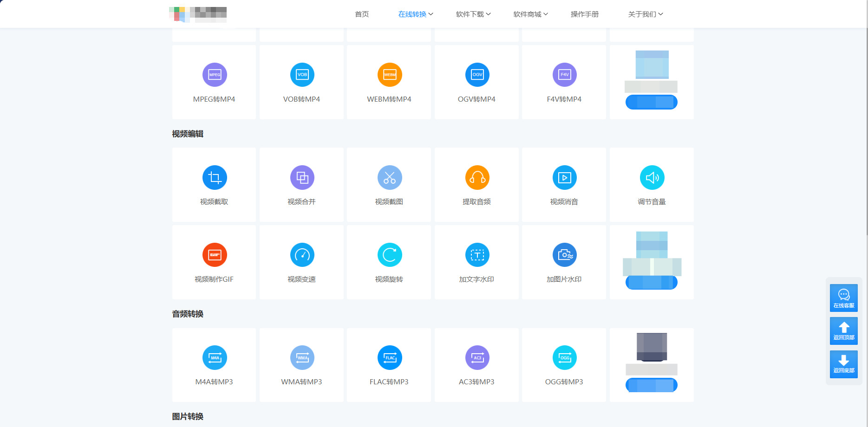Open the OGG转MP3 icon
Image resolution: width=868 pixels, height=427 pixels.
pyautogui.click(x=565, y=357)
